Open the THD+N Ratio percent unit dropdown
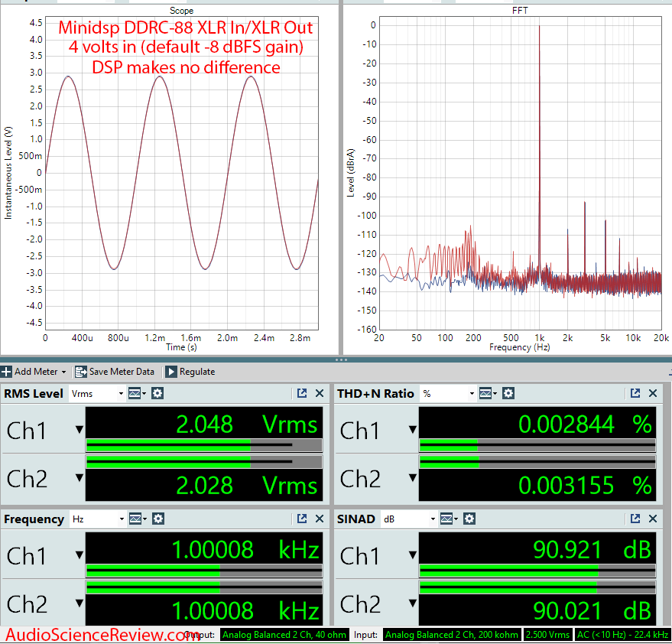The image size is (672, 644). 448,394
